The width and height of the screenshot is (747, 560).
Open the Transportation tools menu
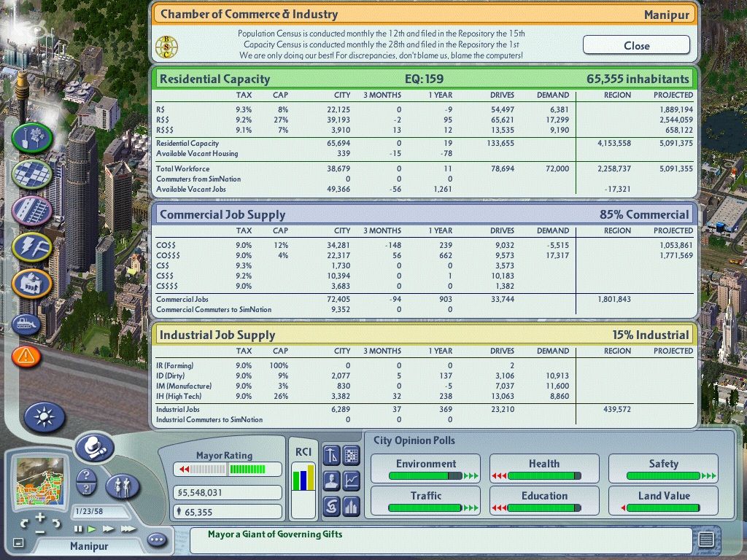click(x=32, y=211)
